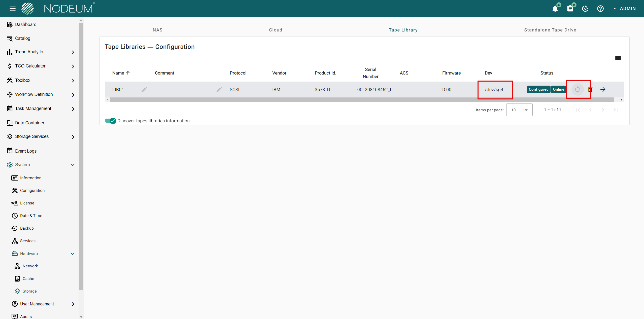Screen dimensions: 644x319
Task: Switch to the NAS tab
Action: (157, 30)
